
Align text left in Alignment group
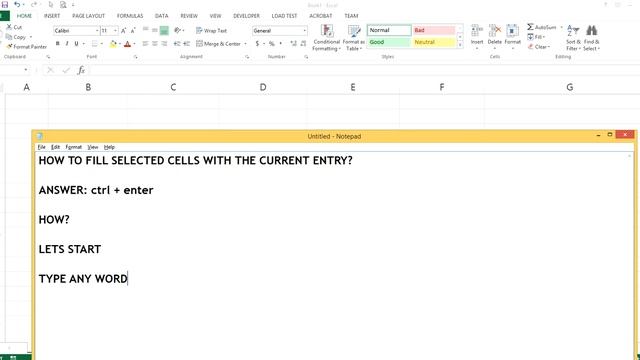145,43
